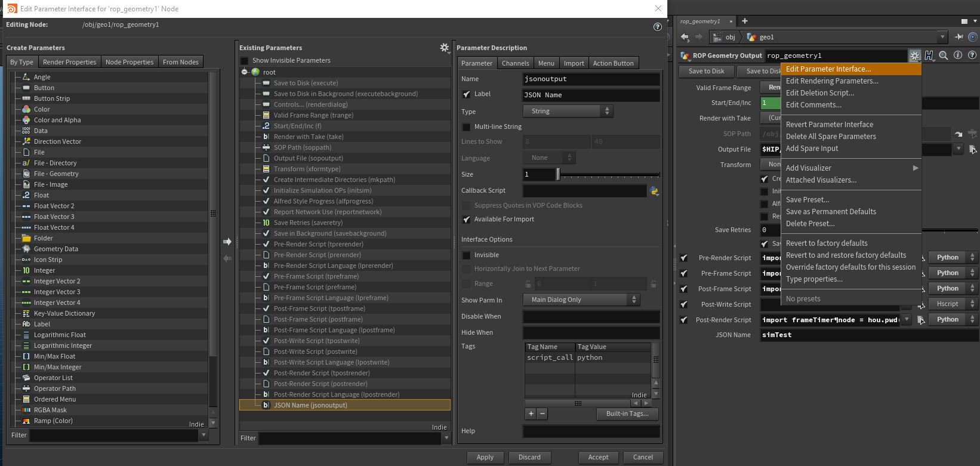The image size is (980, 466).
Task: Click the Python icon beside Callback Script
Action: 654,191
